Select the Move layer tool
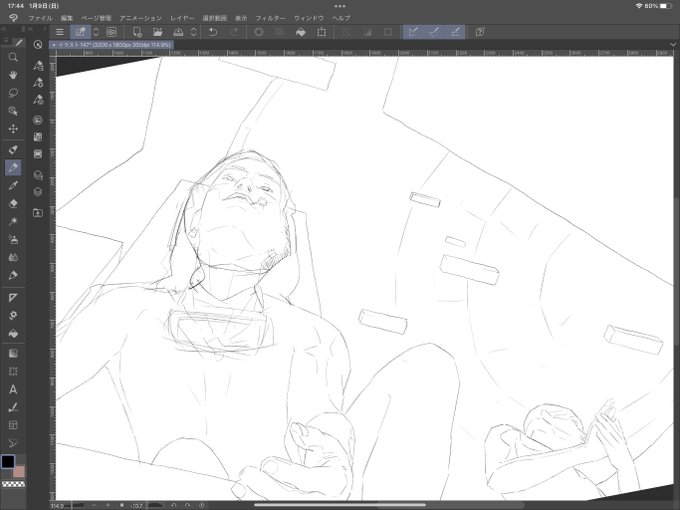Image resolution: width=680 pixels, height=510 pixels. tap(13, 129)
